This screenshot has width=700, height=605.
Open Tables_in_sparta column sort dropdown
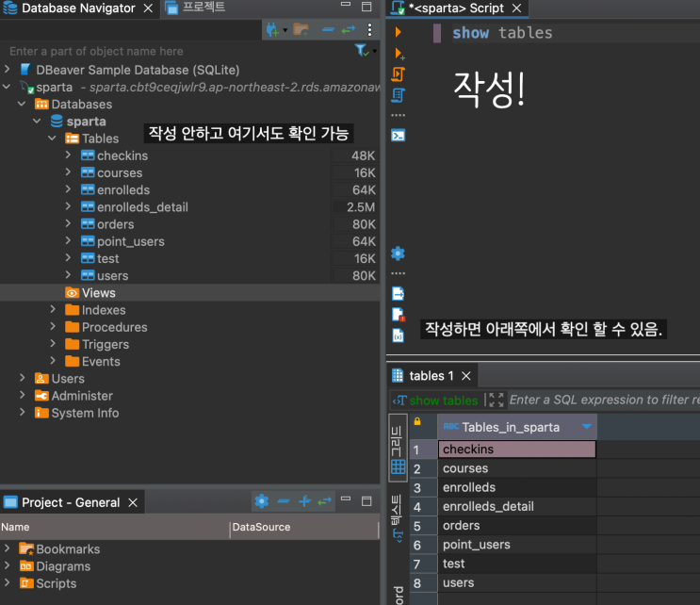point(587,427)
